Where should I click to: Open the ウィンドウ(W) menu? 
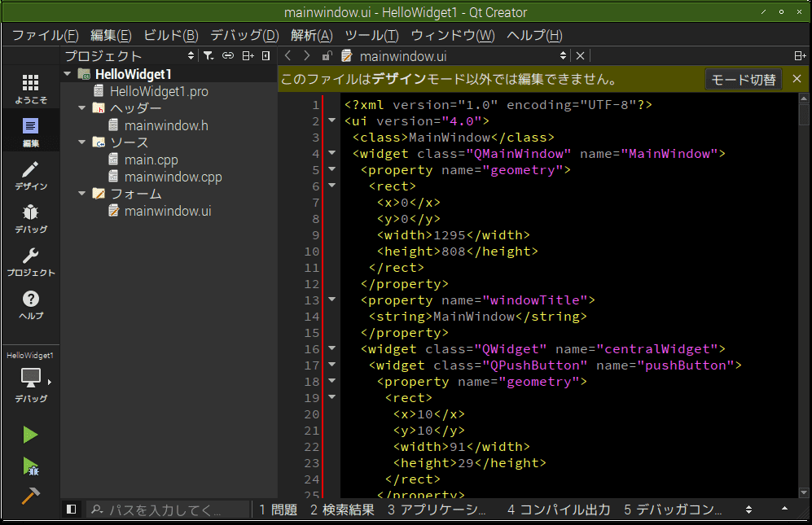pos(453,35)
